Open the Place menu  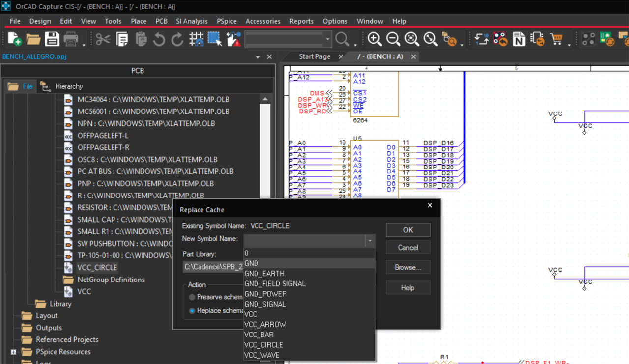tap(139, 21)
